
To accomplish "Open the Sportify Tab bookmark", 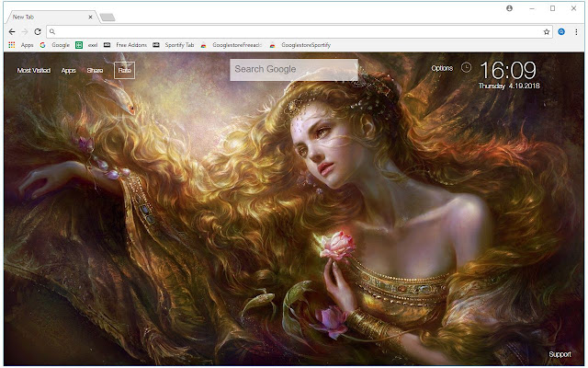I will tap(174, 45).
